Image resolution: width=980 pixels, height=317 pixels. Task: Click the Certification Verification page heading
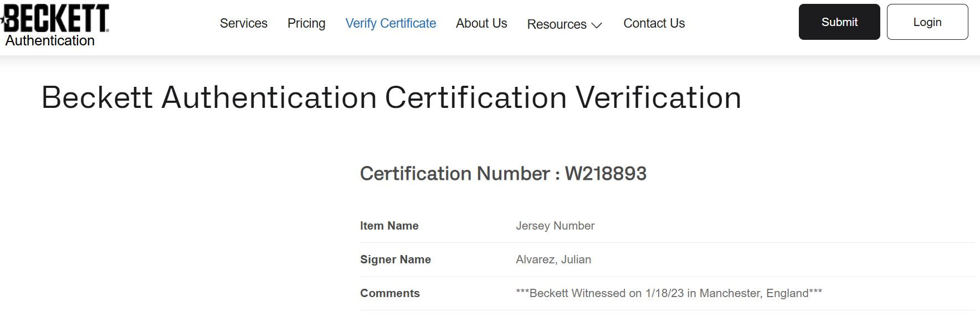point(391,98)
